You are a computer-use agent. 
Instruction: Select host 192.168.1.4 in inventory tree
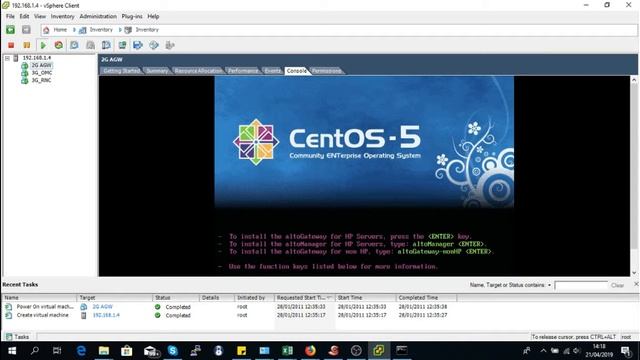tap(37, 58)
